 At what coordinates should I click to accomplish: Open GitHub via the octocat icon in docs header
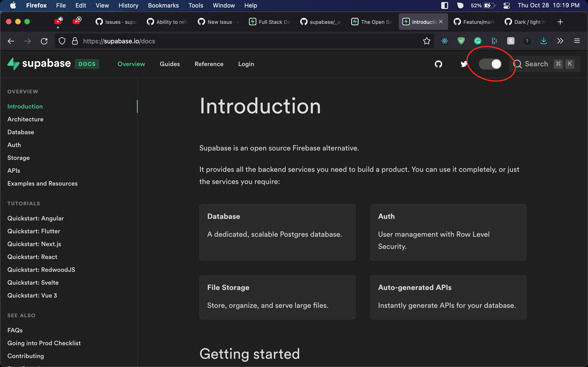point(438,64)
